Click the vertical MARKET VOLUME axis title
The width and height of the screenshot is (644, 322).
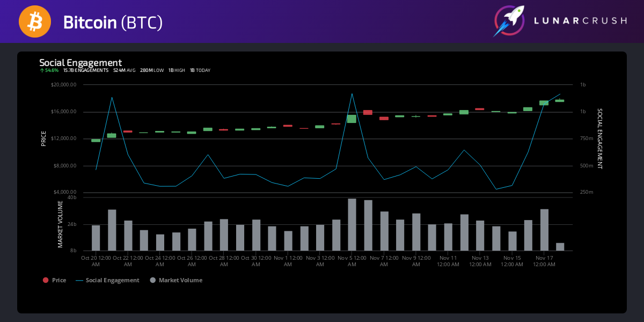point(61,224)
